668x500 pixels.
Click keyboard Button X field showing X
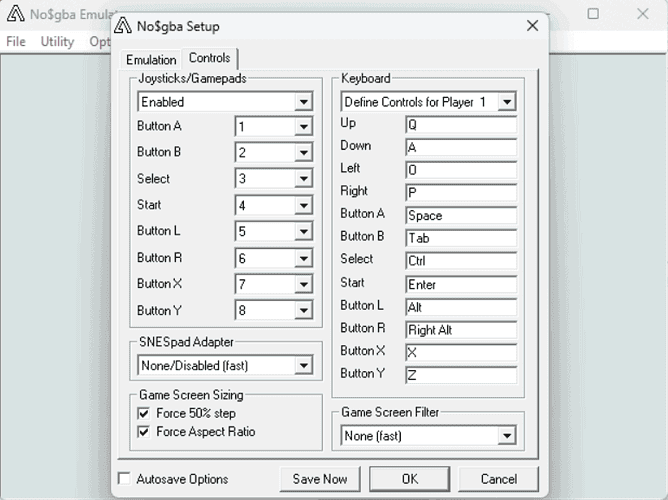coord(461,353)
